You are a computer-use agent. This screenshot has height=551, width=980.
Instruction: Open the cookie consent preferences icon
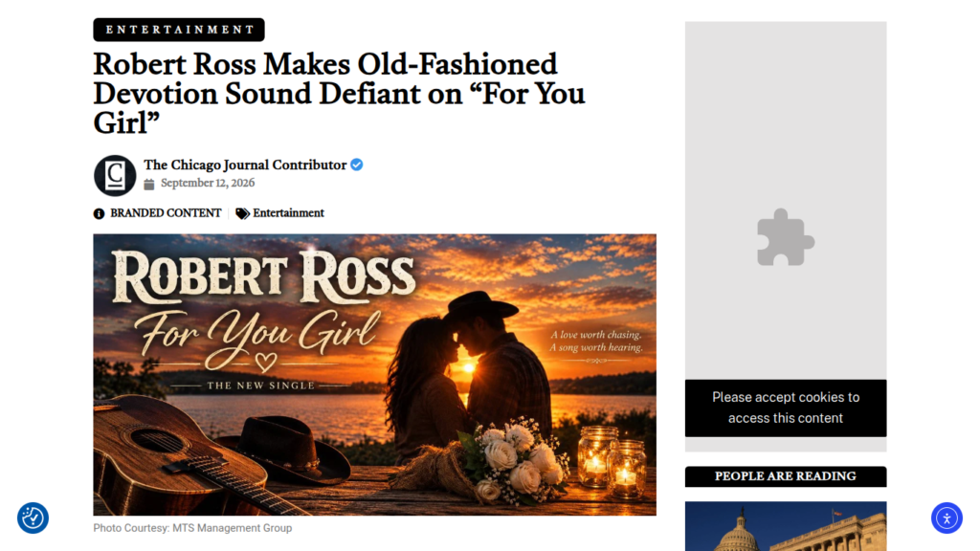tap(33, 518)
